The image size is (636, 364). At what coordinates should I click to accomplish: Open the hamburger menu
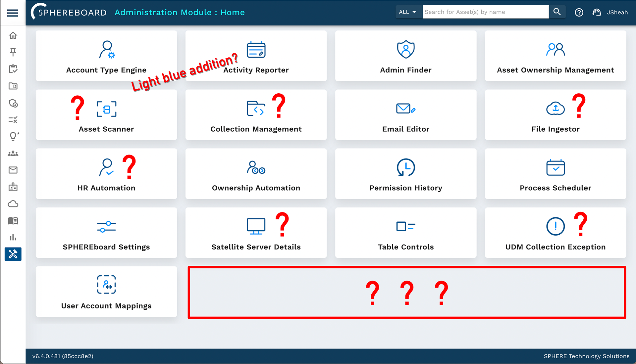pyautogui.click(x=13, y=13)
